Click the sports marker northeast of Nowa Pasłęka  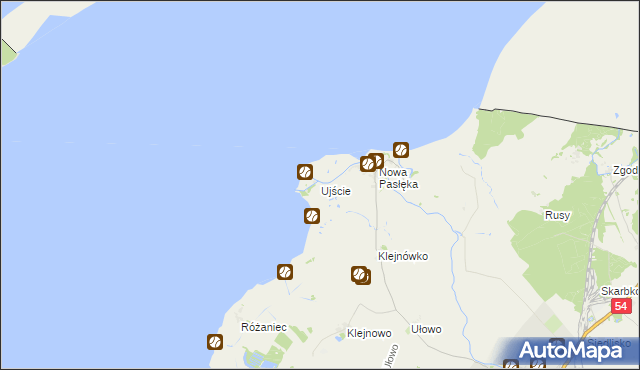click(401, 150)
